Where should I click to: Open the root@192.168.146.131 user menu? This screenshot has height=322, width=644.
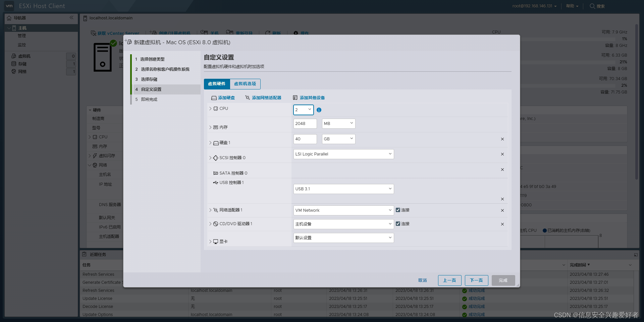tap(534, 6)
